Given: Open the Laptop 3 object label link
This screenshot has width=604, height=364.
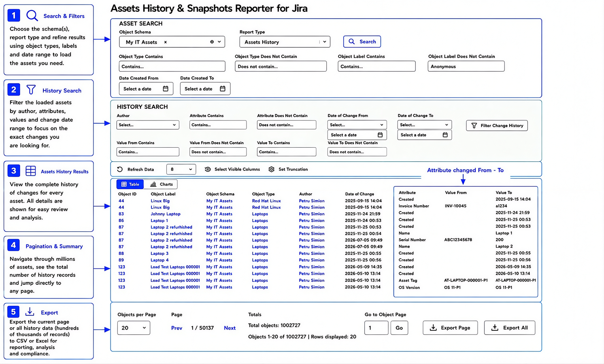Looking at the screenshot, I should (160, 254).
